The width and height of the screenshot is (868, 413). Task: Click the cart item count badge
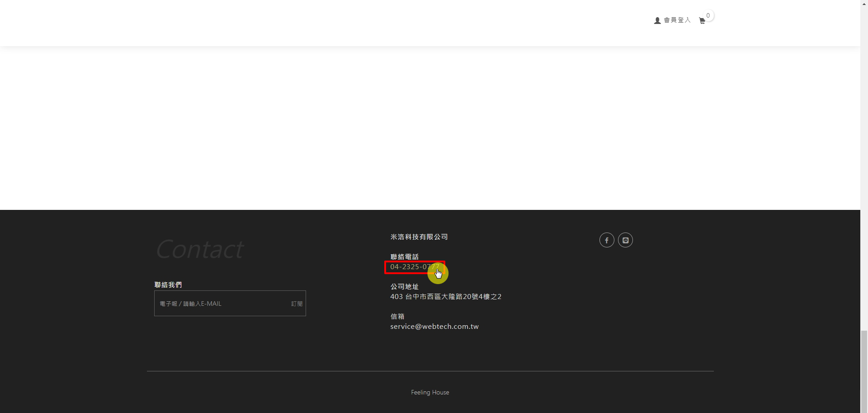[708, 15]
